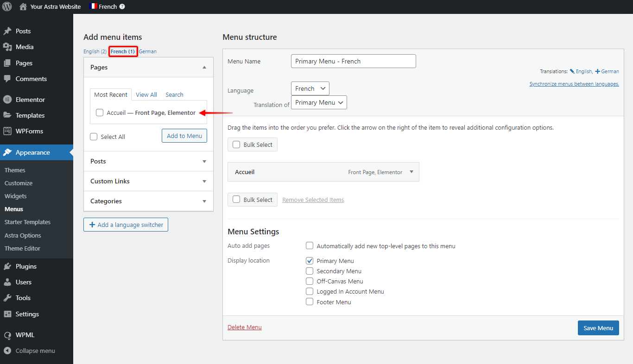Screen dimensions: 633x364
Task: Click the WPML icon in sidebar
Action: click(x=7, y=335)
